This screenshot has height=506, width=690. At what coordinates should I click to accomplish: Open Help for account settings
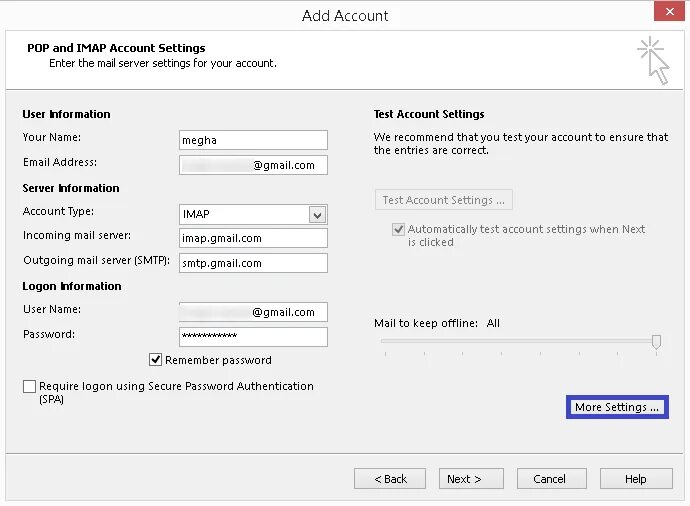(x=635, y=479)
